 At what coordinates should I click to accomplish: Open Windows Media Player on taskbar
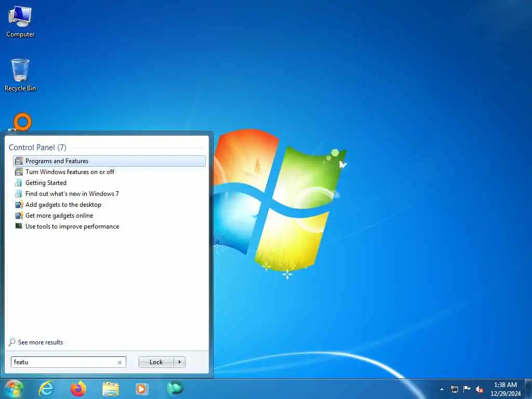coord(142,389)
